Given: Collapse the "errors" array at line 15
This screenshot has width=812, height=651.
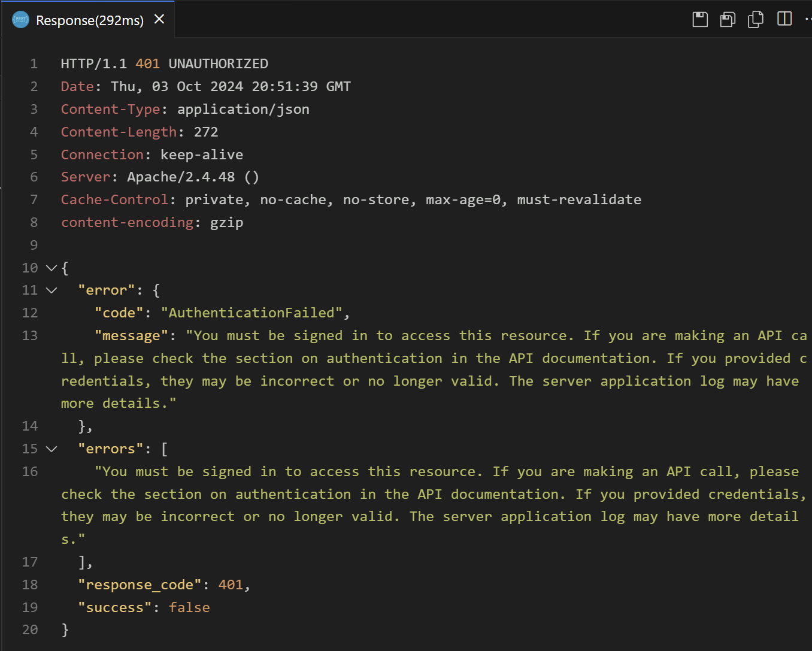Looking at the screenshot, I should click(x=51, y=449).
